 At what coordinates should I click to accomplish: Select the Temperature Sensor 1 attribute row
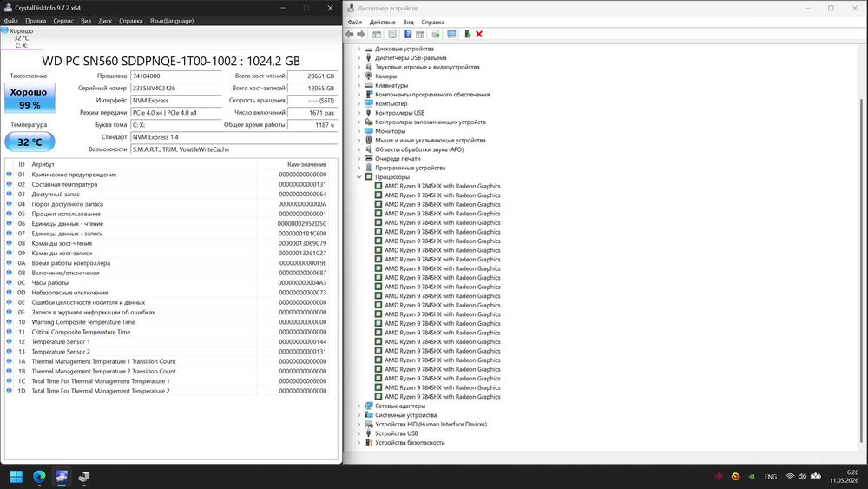pos(167,341)
